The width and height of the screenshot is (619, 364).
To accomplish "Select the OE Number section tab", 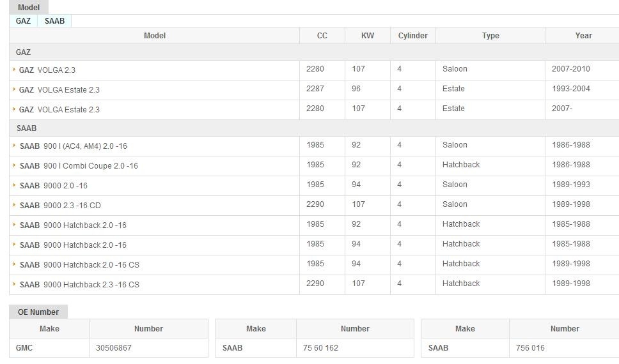I will coord(38,312).
